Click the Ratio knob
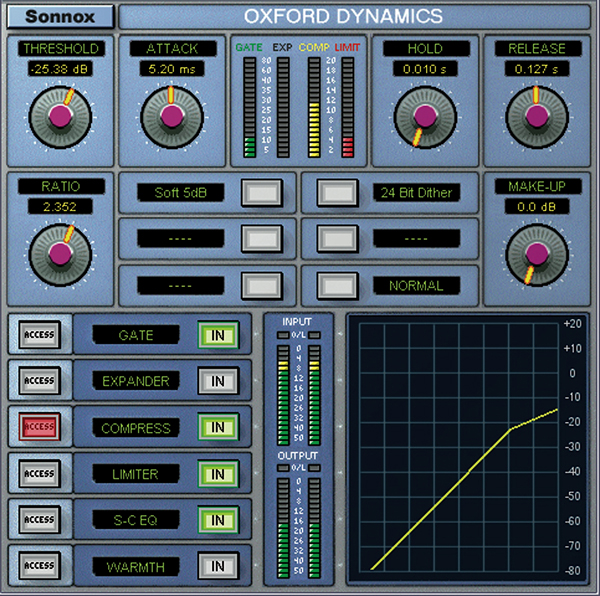Image resolution: width=600 pixels, height=596 pixels. [60, 252]
